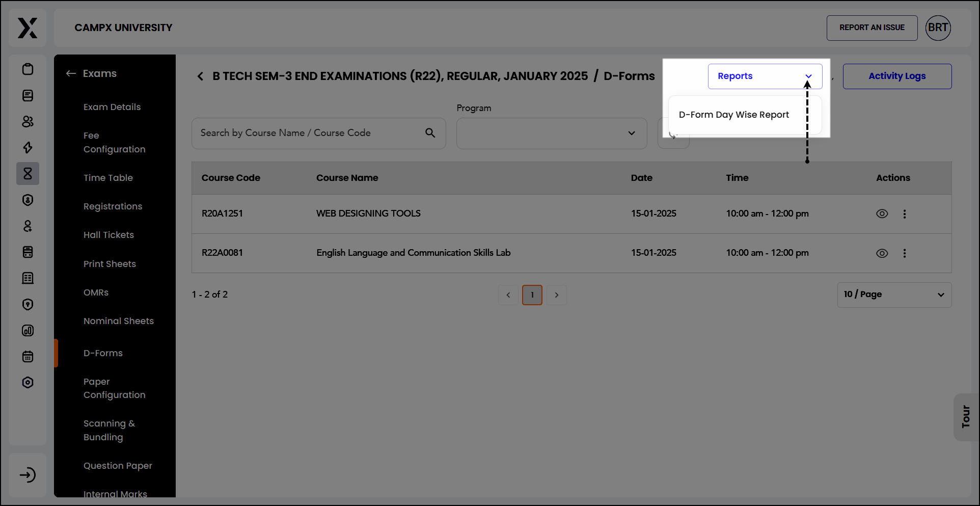Open Registrations in sidebar
This screenshot has height=506, width=980.
(x=113, y=206)
